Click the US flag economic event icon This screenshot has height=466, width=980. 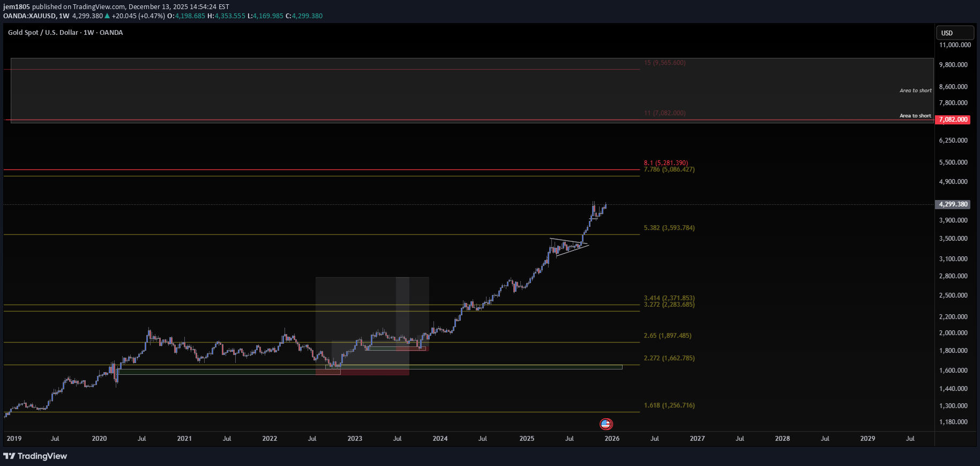(x=605, y=424)
